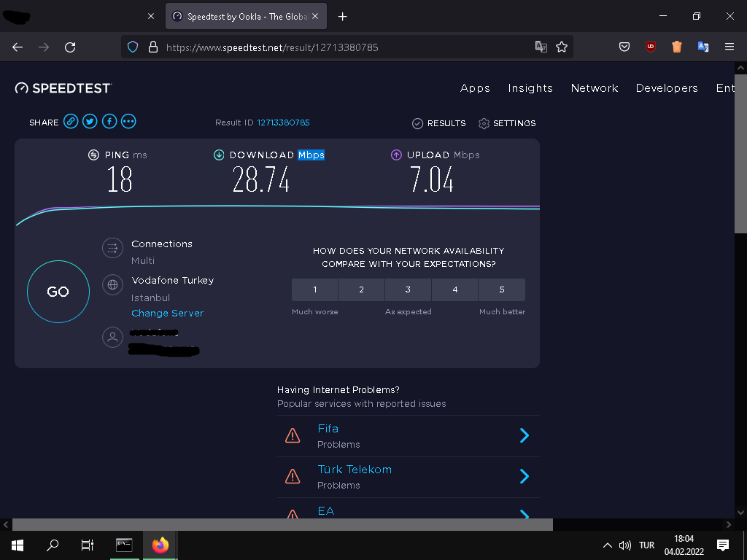Click Türk Telekom warning triangle icon
The width and height of the screenshot is (747, 560).
[x=293, y=476]
